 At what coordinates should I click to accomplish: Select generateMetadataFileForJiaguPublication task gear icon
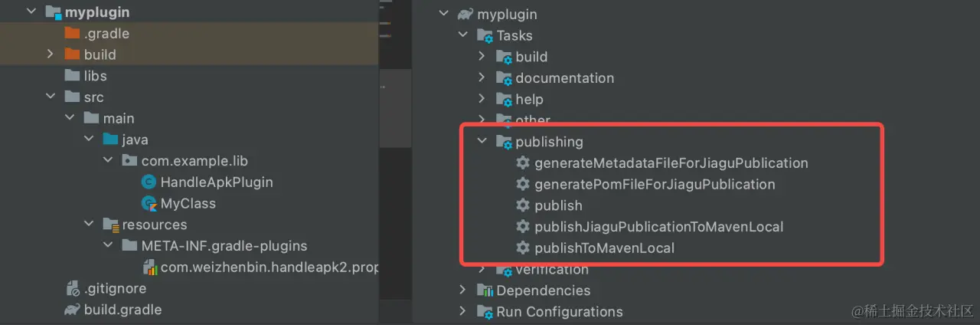click(x=523, y=162)
